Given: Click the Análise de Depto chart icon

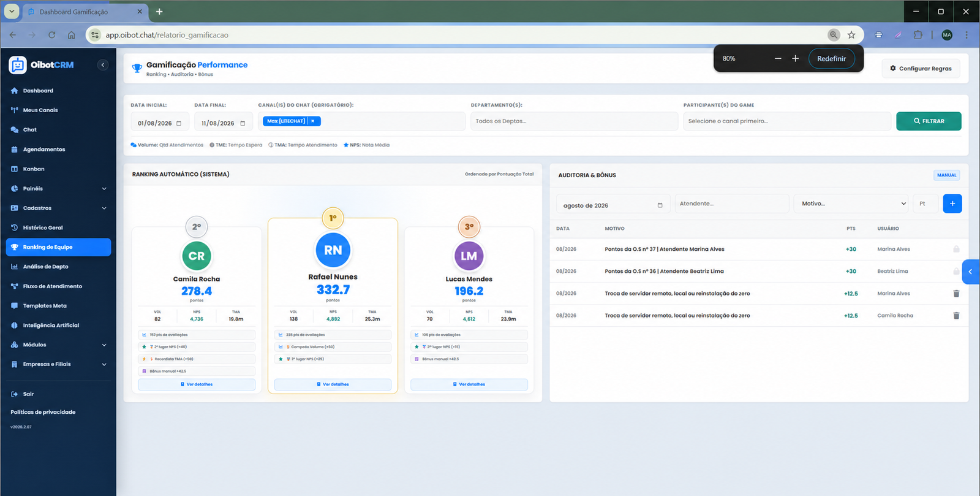Looking at the screenshot, I should coord(15,267).
